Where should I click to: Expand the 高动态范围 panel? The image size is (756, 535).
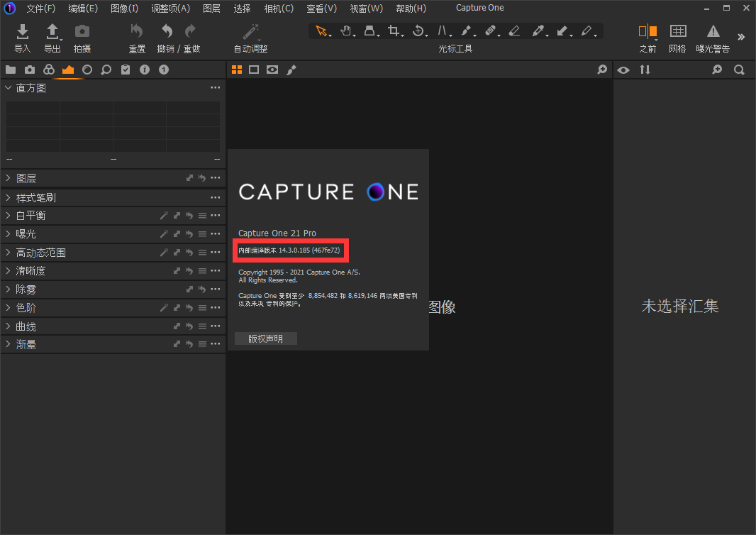pos(9,253)
